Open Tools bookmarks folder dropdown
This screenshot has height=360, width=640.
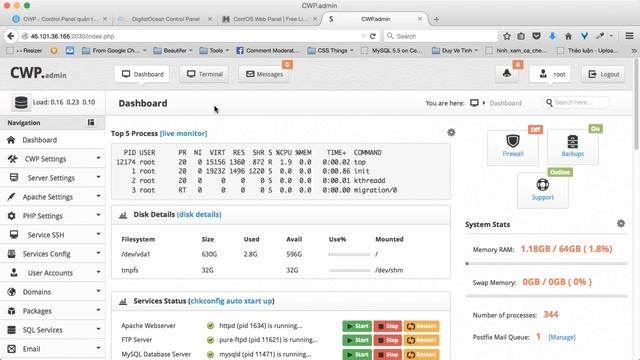[x=214, y=51]
